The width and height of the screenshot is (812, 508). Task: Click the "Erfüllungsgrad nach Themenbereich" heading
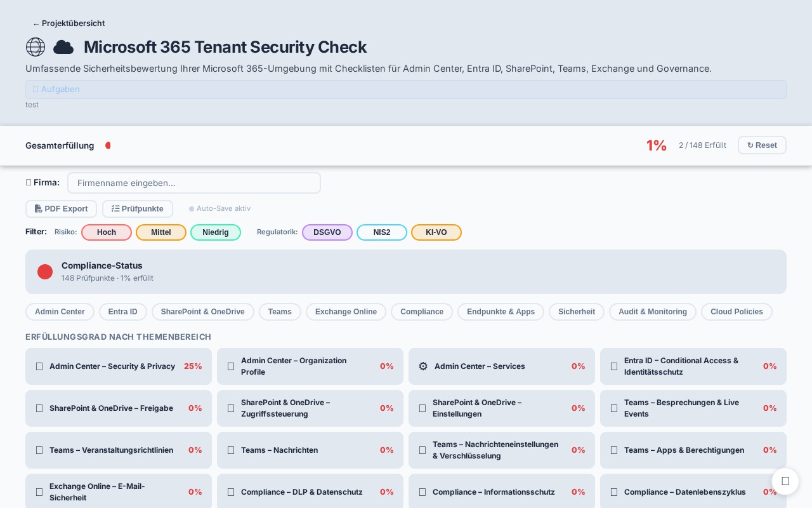click(x=118, y=337)
